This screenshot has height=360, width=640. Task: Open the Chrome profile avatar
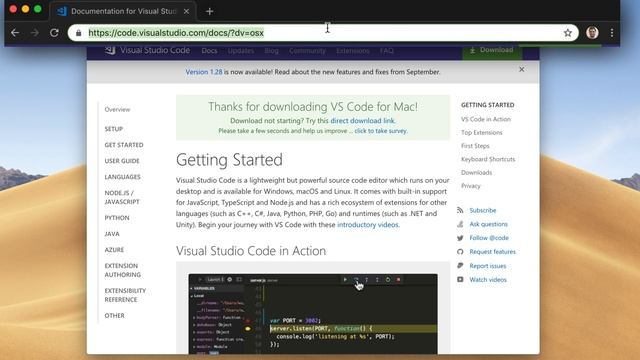pos(592,33)
